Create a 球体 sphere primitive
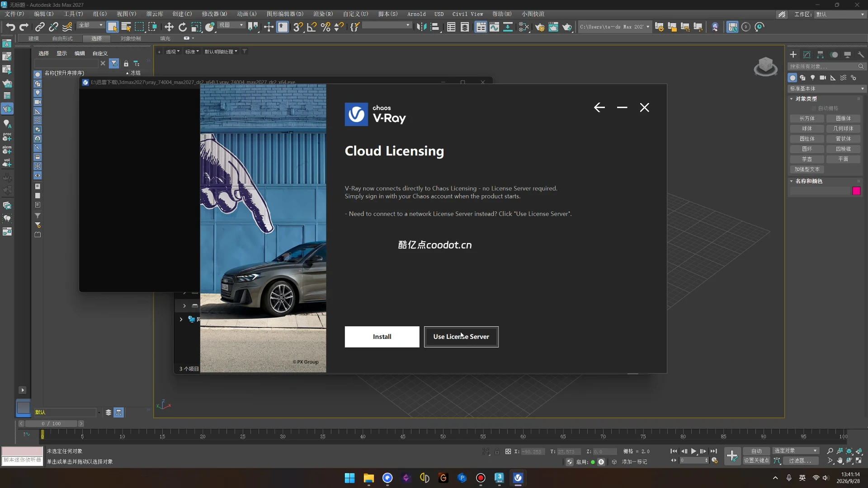This screenshot has width=868, height=488. 807,129
